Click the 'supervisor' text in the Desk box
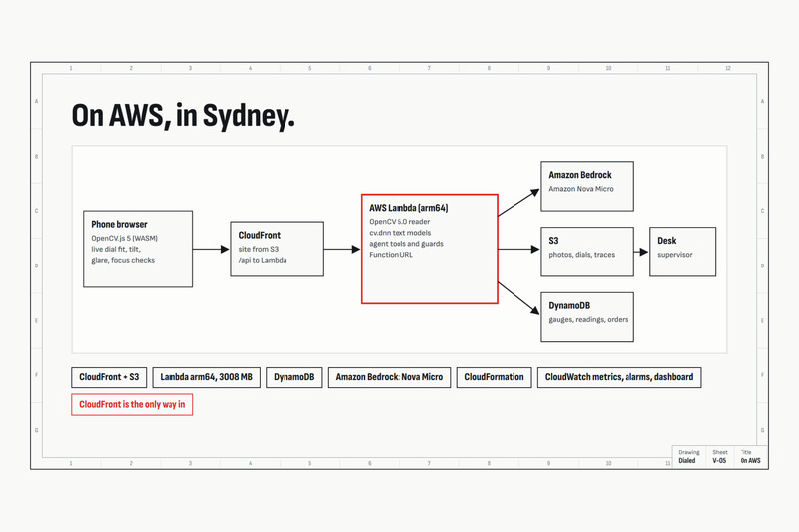Image resolution: width=799 pixels, height=532 pixels. pos(675,254)
